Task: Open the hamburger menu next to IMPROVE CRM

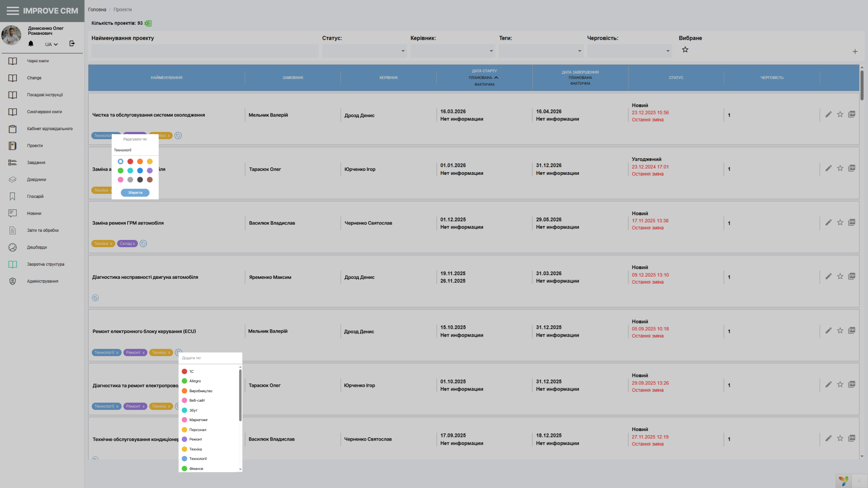Action: 13,11
